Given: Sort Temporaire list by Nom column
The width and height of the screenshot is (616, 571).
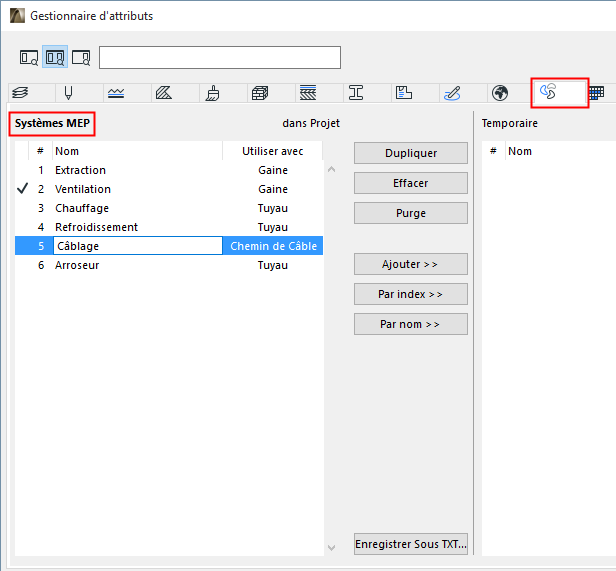Looking at the screenshot, I should pyautogui.click(x=561, y=151).
